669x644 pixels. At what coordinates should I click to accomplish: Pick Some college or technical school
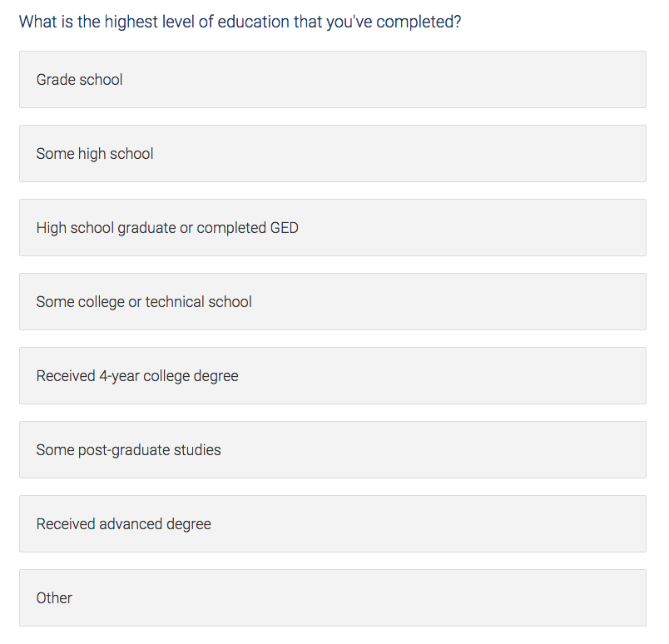click(x=333, y=302)
